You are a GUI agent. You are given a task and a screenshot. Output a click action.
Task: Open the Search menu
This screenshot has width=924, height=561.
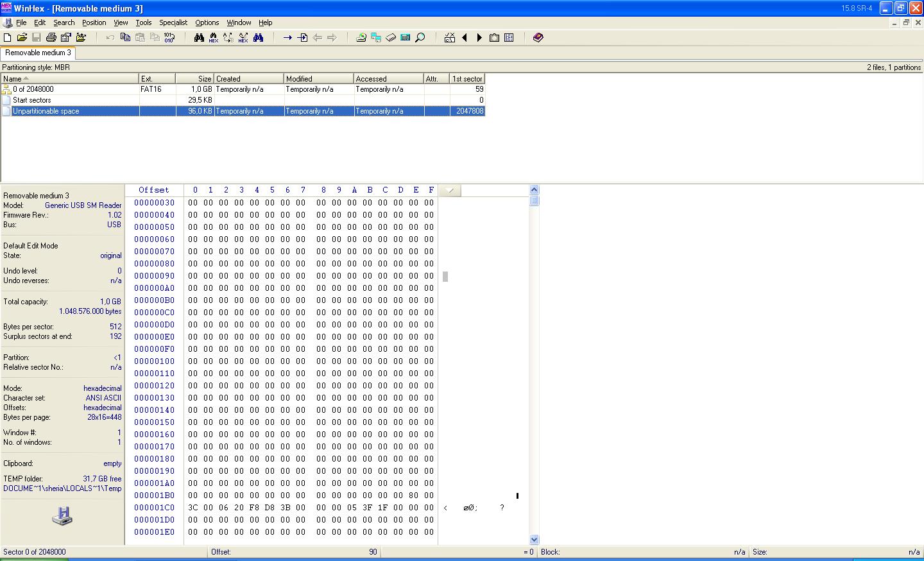pos(64,22)
